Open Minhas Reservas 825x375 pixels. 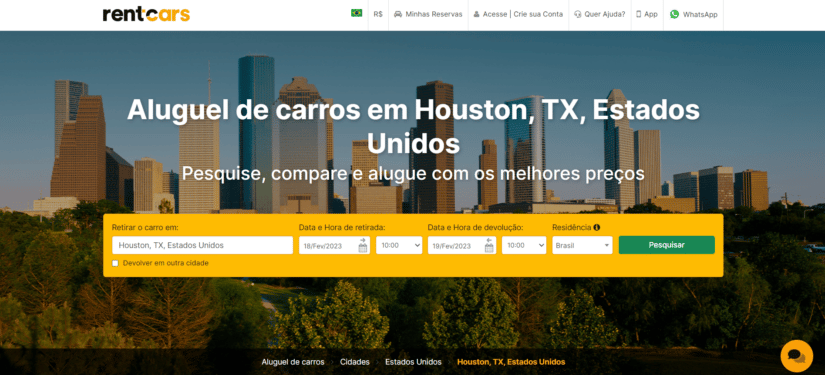pos(428,14)
